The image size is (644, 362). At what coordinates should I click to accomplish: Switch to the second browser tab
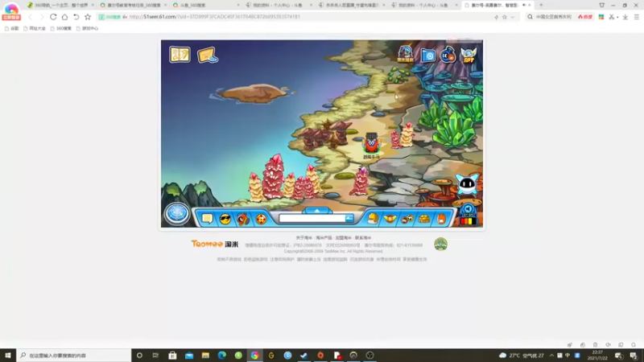tap(134, 5)
